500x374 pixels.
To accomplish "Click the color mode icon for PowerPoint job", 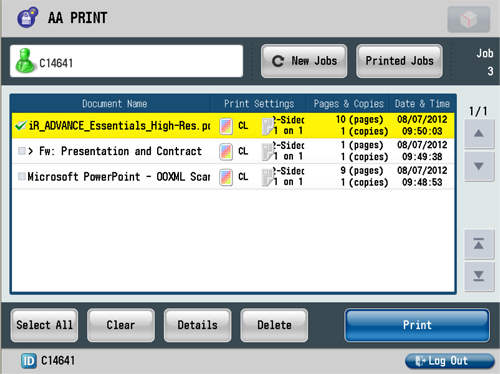I will pos(226,177).
